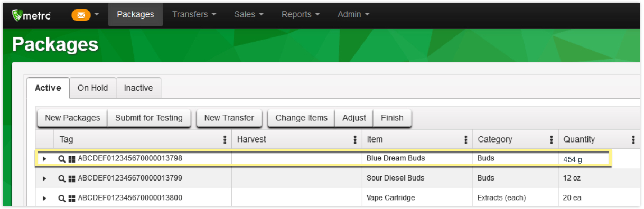Open the Reports dropdown menu
The width and height of the screenshot is (644, 209).
point(300,14)
